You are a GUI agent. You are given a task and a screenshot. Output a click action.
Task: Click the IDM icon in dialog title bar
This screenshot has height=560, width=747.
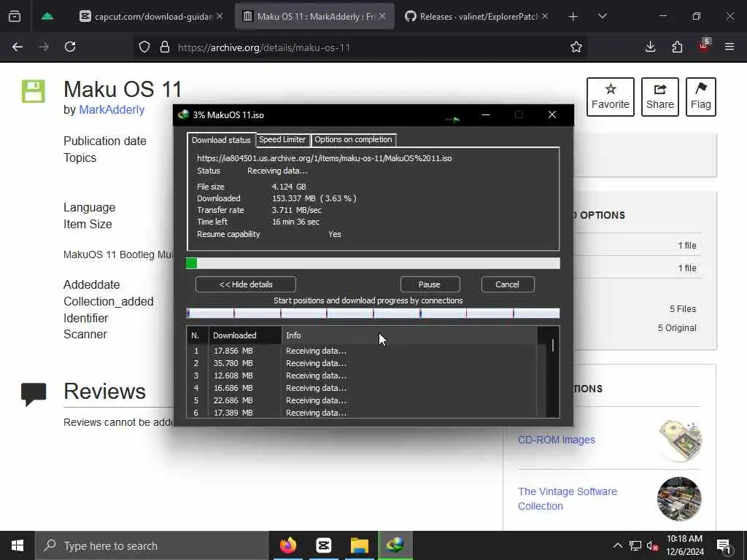pos(183,114)
